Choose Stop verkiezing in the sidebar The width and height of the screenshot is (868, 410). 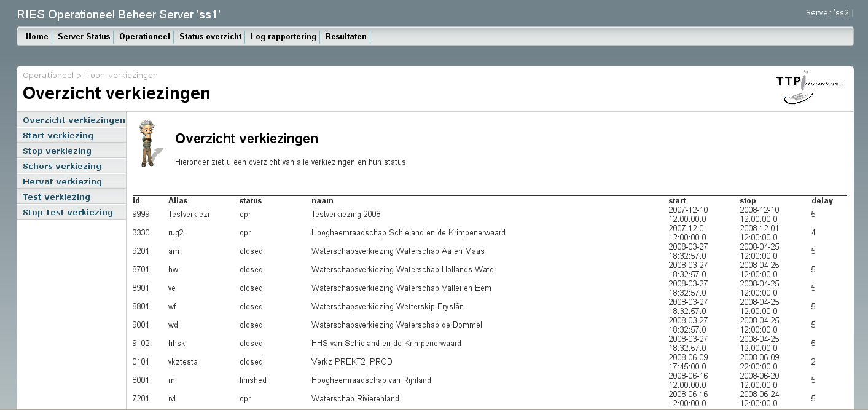57,151
